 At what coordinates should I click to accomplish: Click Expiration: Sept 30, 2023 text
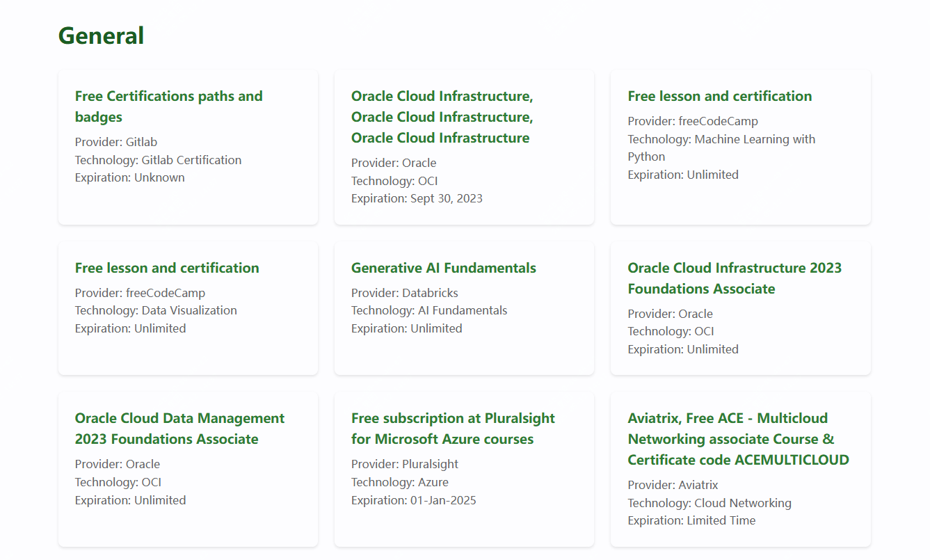(x=417, y=198)
